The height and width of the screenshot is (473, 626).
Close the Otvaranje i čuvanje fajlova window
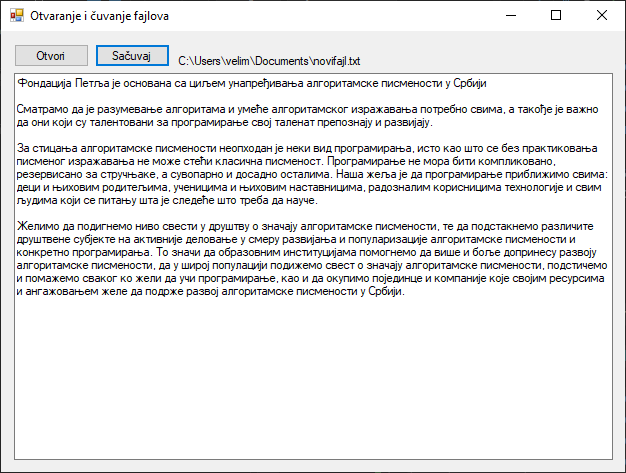[x=602, y=15]
